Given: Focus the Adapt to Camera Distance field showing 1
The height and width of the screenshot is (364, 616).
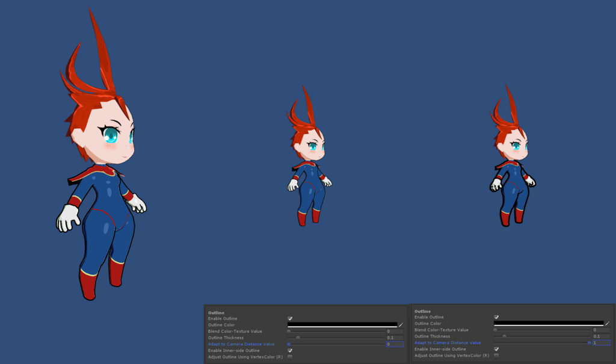Looking at the screenshot, I should (x=601, y=343).
